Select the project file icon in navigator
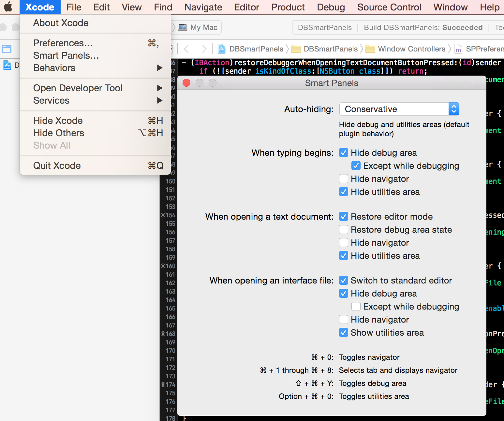Image resolution: width=504 pixels, height=421 pixels. coord(7,65)
